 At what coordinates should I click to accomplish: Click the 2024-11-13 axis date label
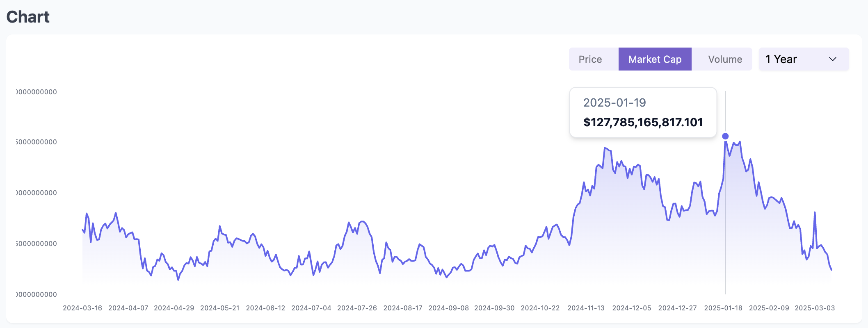point(586,308)
